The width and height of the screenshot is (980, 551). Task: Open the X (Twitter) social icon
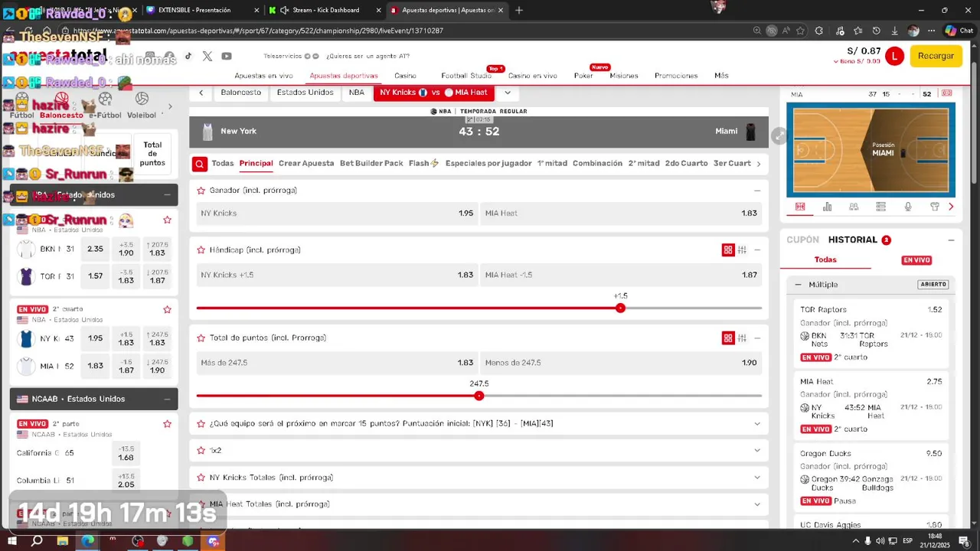click(207, 56)
